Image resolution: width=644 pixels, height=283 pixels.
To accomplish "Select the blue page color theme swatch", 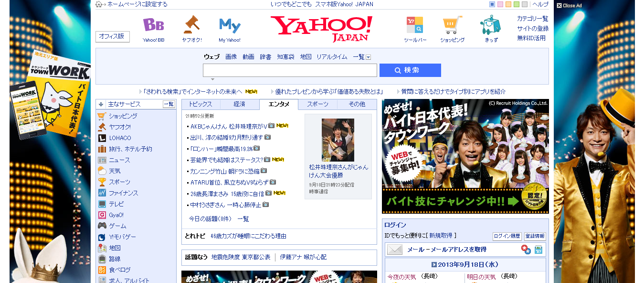I will (492, 4).
